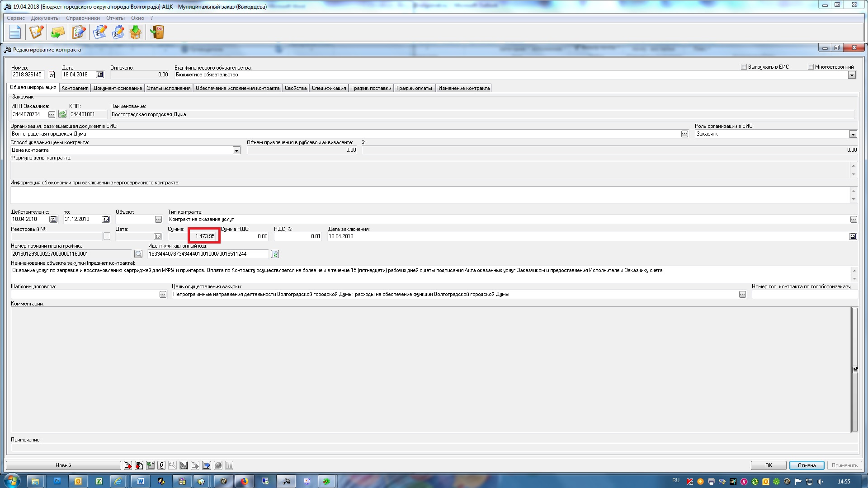This screenshot has width=868, height=488.
Task: Open the Способ указания цены контракта dropdown
Action: pos(236,150)
